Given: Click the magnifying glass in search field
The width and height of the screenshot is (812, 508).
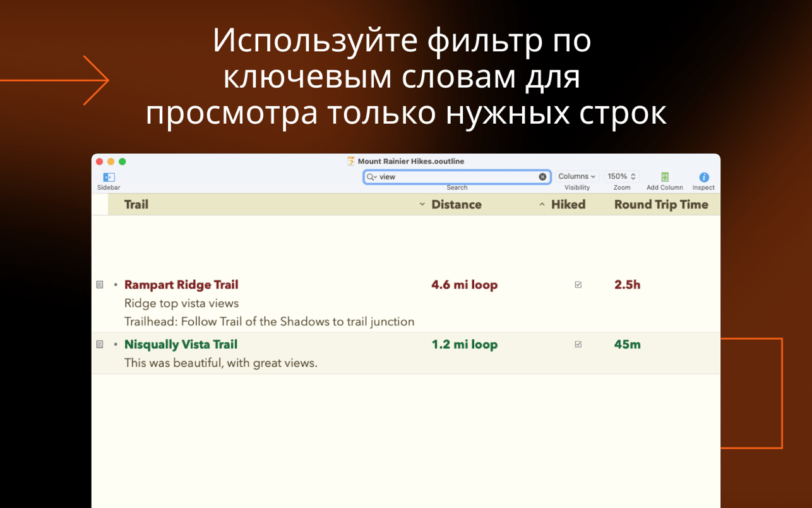Looking at the screenshot, I should pos(371,177).
